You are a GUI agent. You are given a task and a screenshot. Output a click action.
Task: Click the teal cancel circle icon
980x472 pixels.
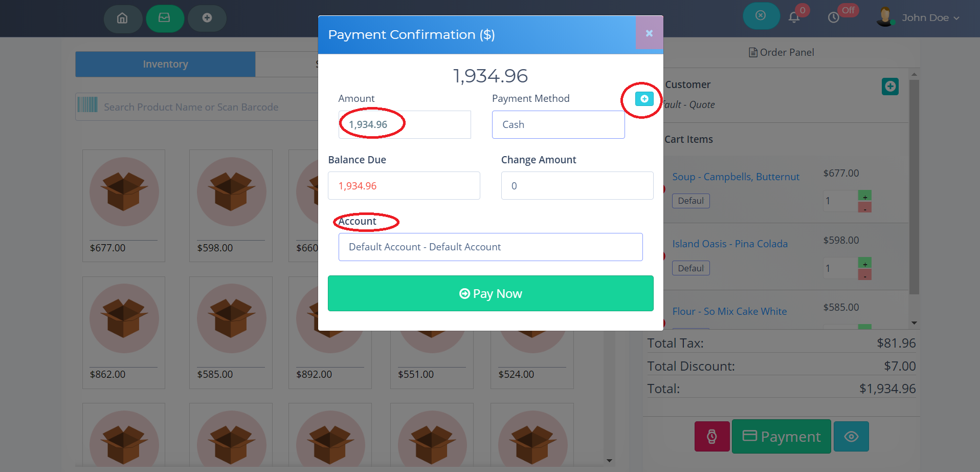[761, 16]
